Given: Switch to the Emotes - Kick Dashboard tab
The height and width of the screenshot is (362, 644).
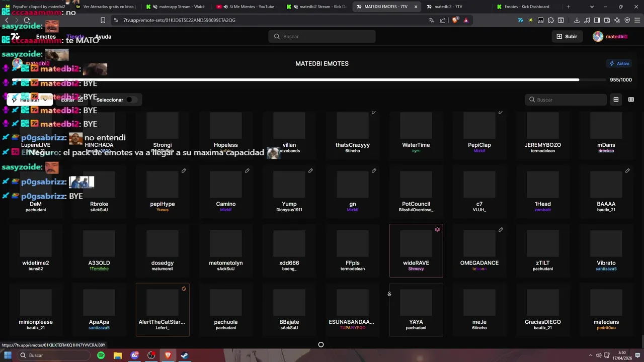Looking at the screenshot, I should tap(527, 7).
